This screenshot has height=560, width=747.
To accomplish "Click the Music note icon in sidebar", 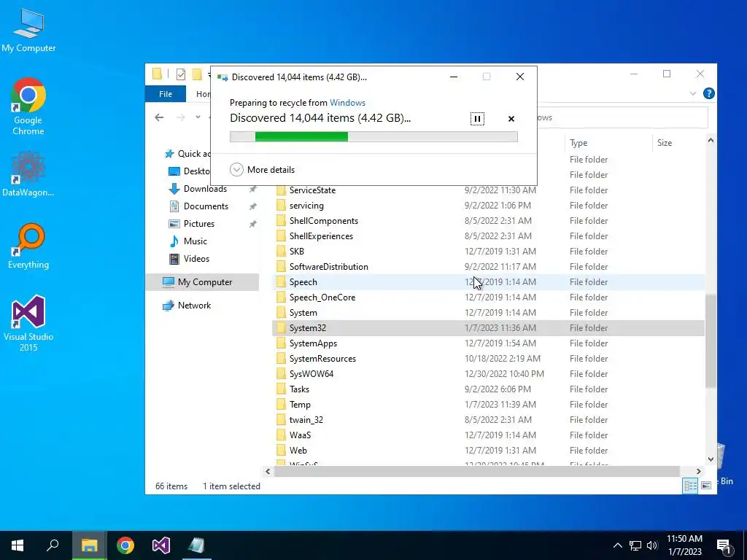I will [x=174, y=241].
